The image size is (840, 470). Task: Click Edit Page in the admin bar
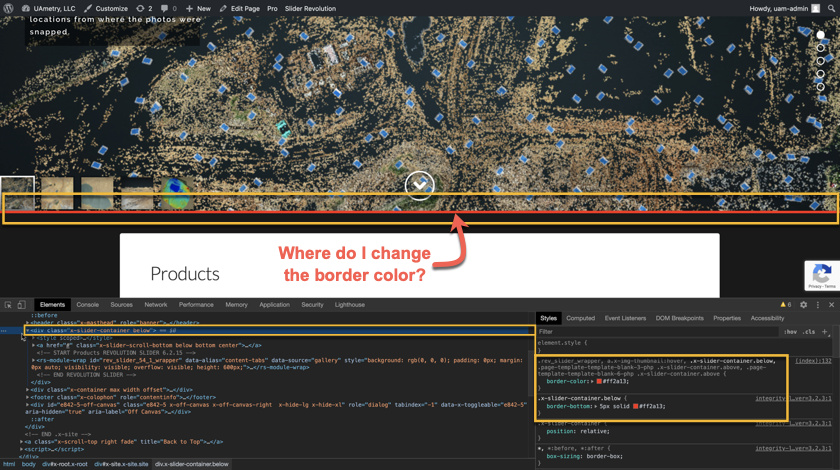(x=239, y=9)
